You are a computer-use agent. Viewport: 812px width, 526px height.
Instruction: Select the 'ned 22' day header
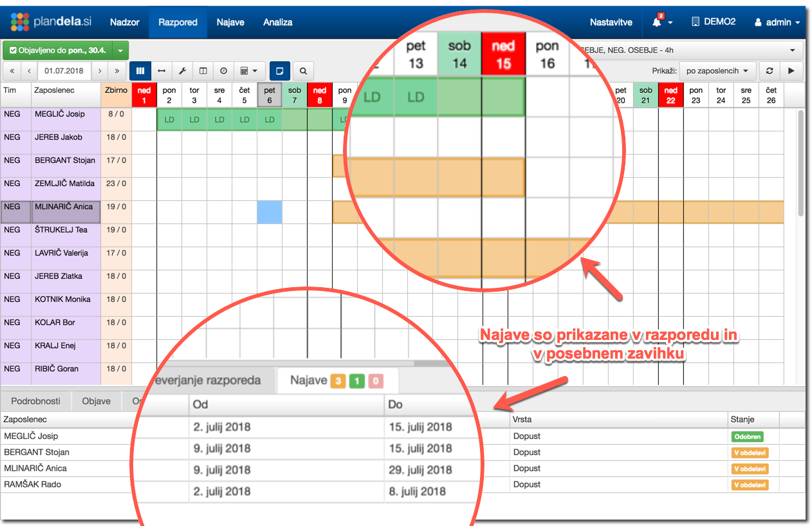[671, 95]
